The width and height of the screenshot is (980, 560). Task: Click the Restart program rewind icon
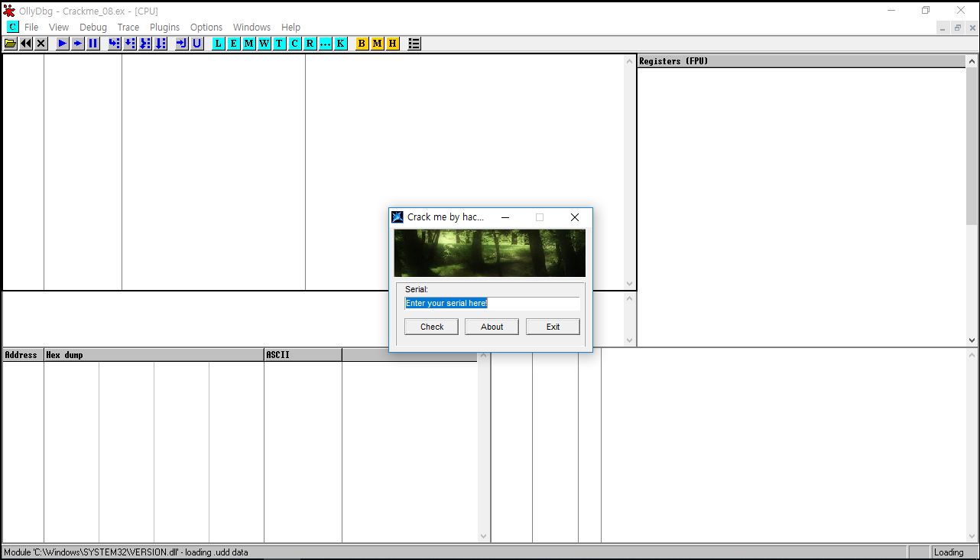(26, 44)
